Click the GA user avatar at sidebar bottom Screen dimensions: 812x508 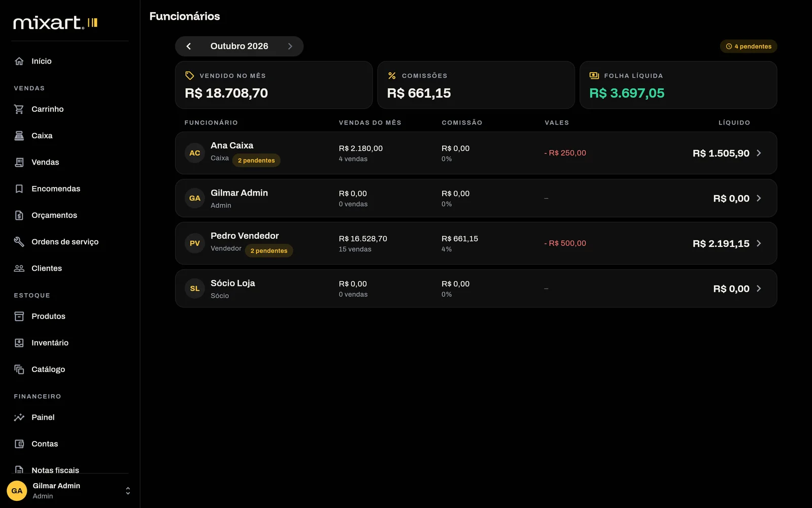click(17, 491)
